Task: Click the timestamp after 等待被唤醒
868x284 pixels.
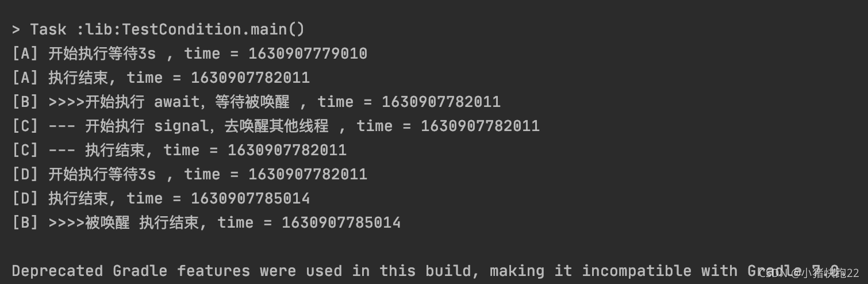Action: pos(441,102)
